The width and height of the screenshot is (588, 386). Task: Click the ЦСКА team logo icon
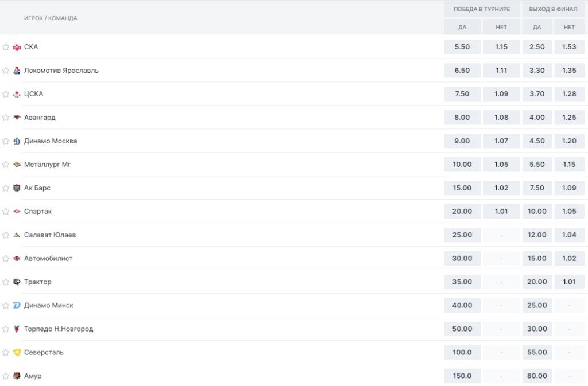tap(17, 94)
